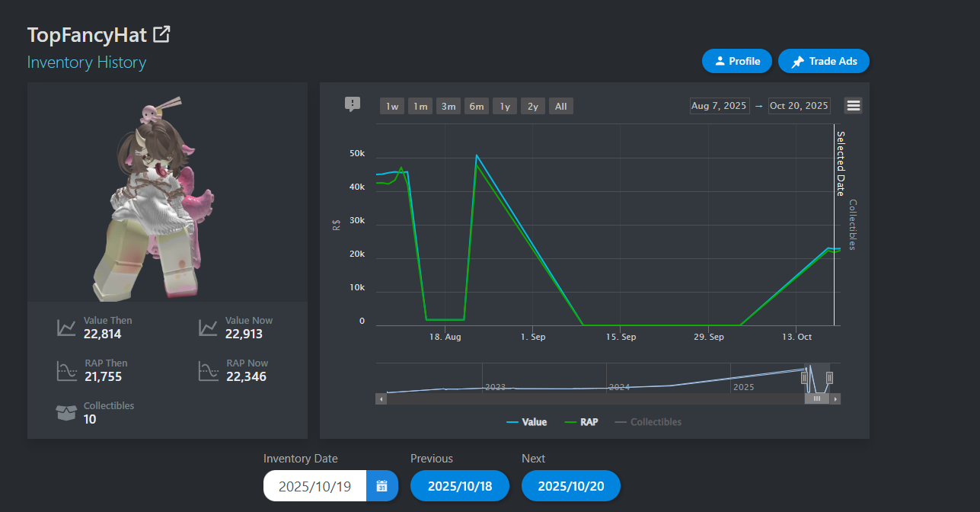The width and height of the screenshot is (980, 512).
Task: Open the chart hamburger menu
Action: [854, 106]
